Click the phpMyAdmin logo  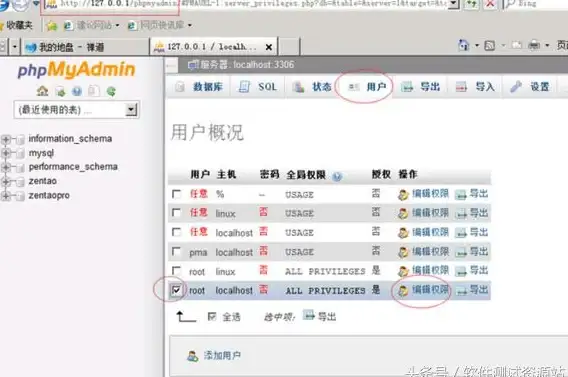coord(76,70)
